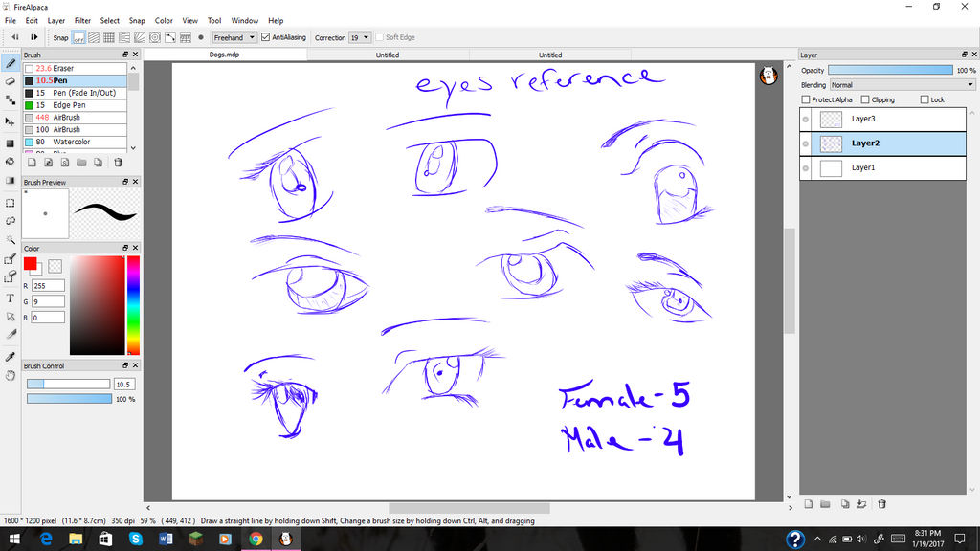This screenshot has width=980, height=551.
Task: Click the brush list down arrow
Action: (133, 148)
